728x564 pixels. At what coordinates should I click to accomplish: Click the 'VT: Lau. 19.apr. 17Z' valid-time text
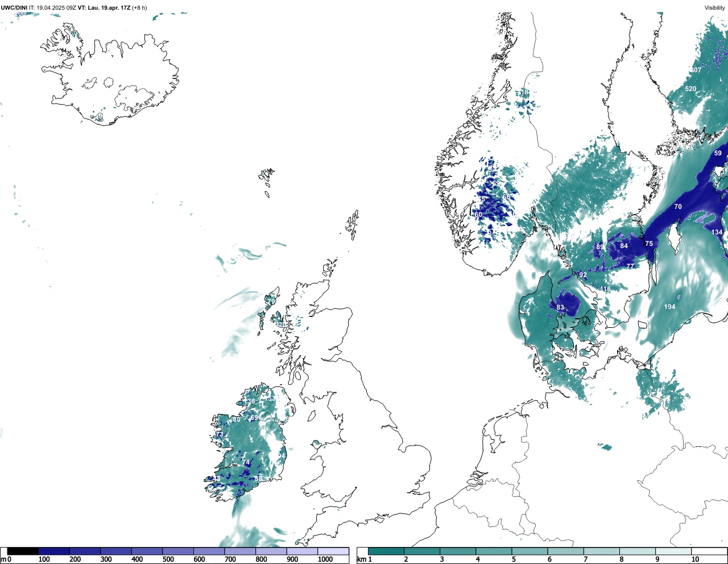[104, 8]
